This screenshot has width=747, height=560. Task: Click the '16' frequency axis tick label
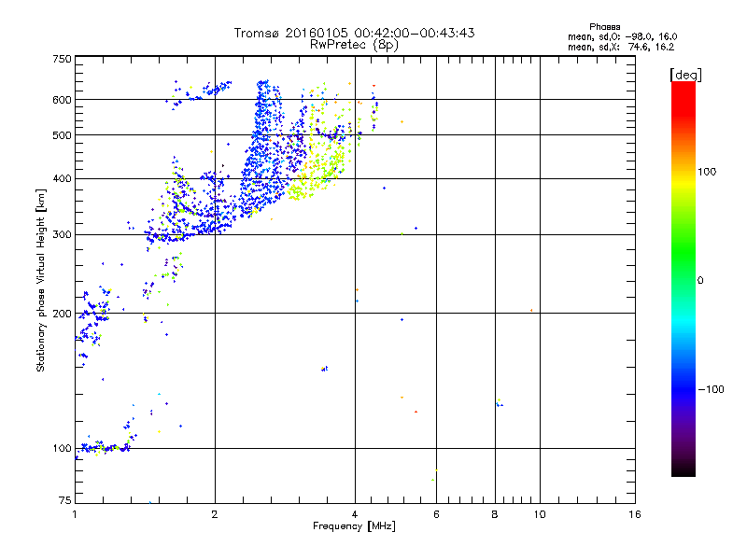635,514
